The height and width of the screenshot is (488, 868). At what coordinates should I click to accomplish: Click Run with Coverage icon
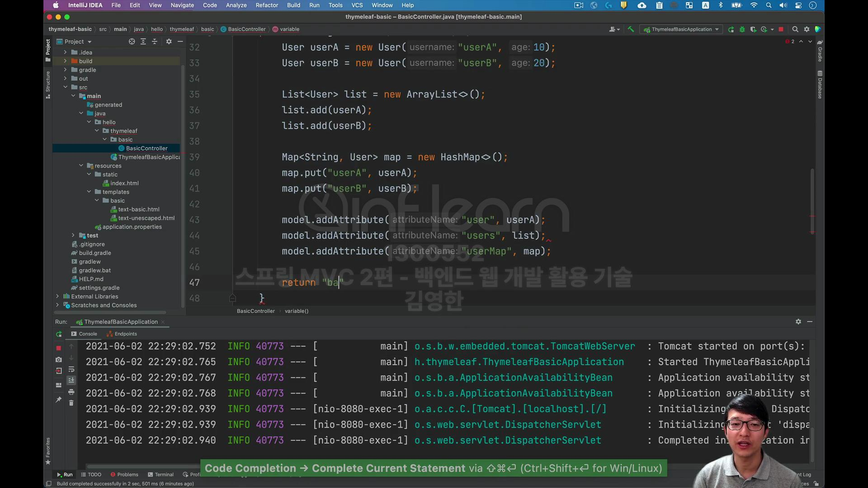(753, 29)
